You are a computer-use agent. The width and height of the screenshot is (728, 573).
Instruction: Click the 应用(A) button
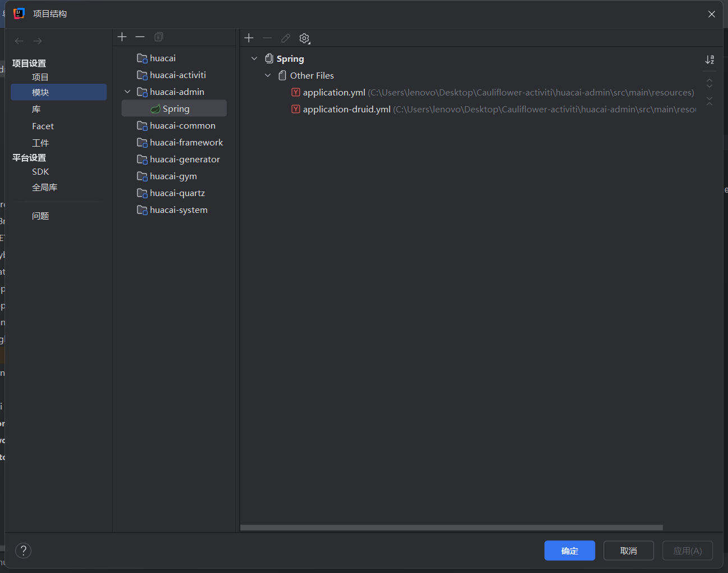click(x=688, y=551)
